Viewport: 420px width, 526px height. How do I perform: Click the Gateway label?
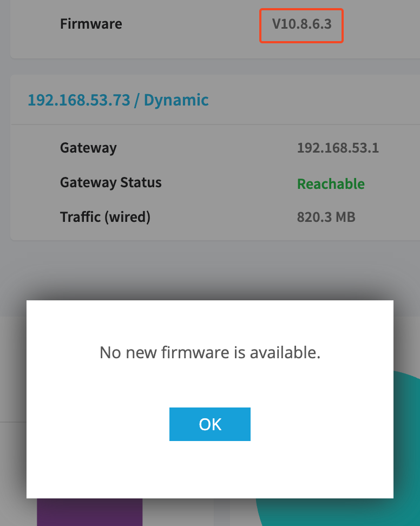(x=88, y=148)
